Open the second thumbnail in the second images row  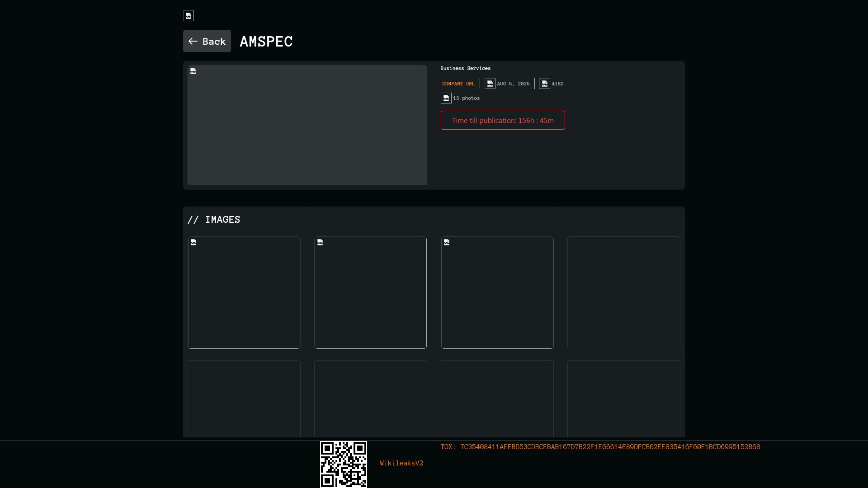pos(371,399)
